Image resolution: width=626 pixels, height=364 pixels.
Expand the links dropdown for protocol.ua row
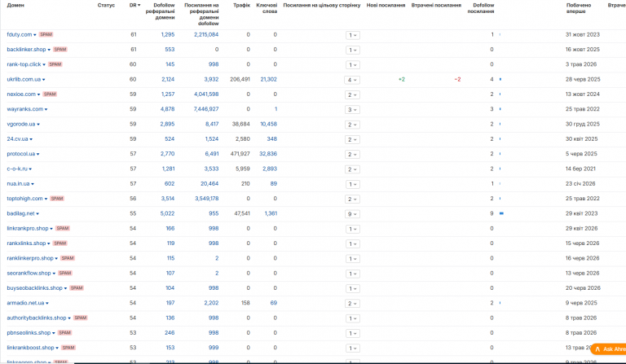pyautogui.click(x=352, y=154)
